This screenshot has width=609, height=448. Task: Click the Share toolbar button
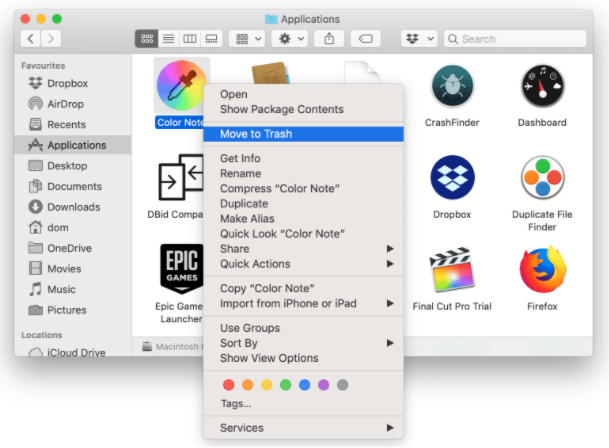click(x=329, y=38)
